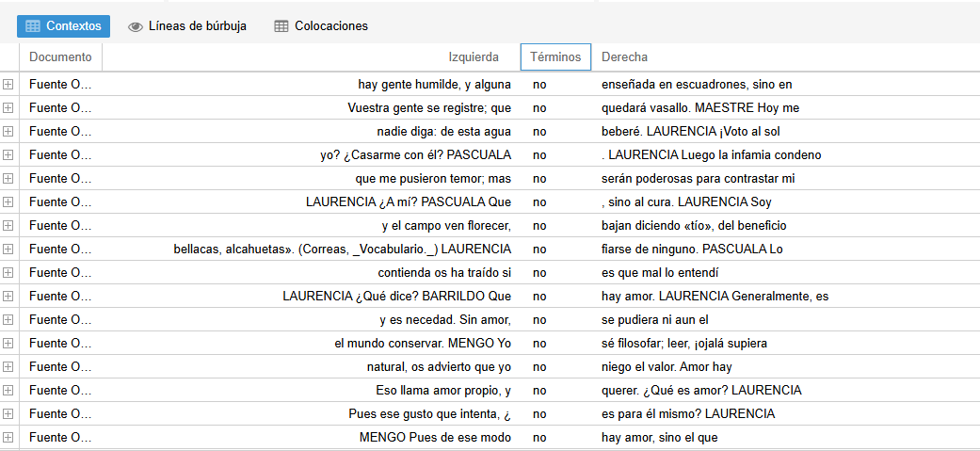Click left context 'y es necedad. Sin amor,'
Viewport: 980px width, 451px height.
coord(445,319)
